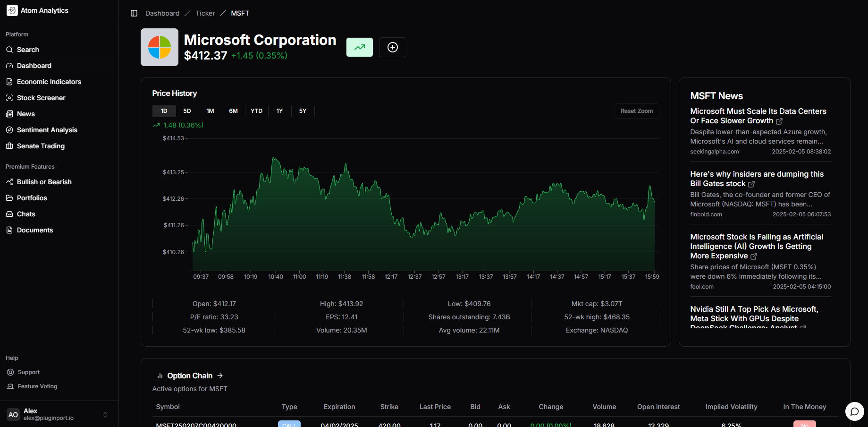Click the Atom Analytics logo icon
868x427 pixels.
click(x=12, y=10)
